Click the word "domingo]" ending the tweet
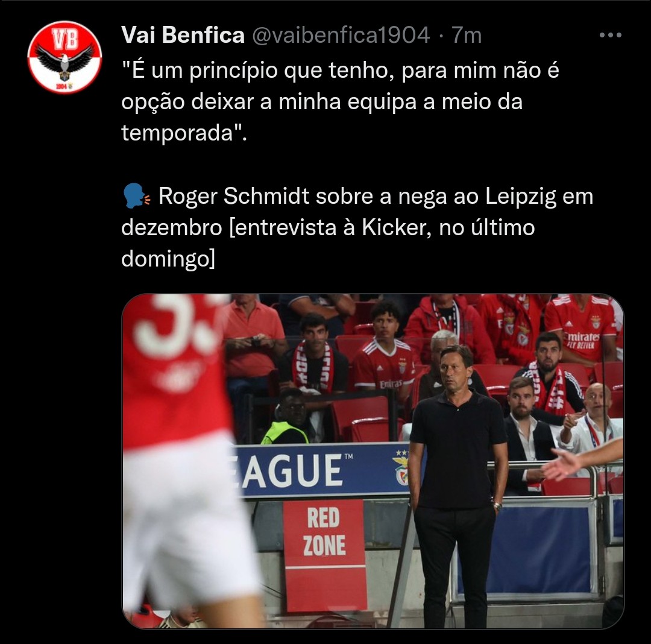The width and height of the screenshot is (651, 644). click(x=168, y=259)
